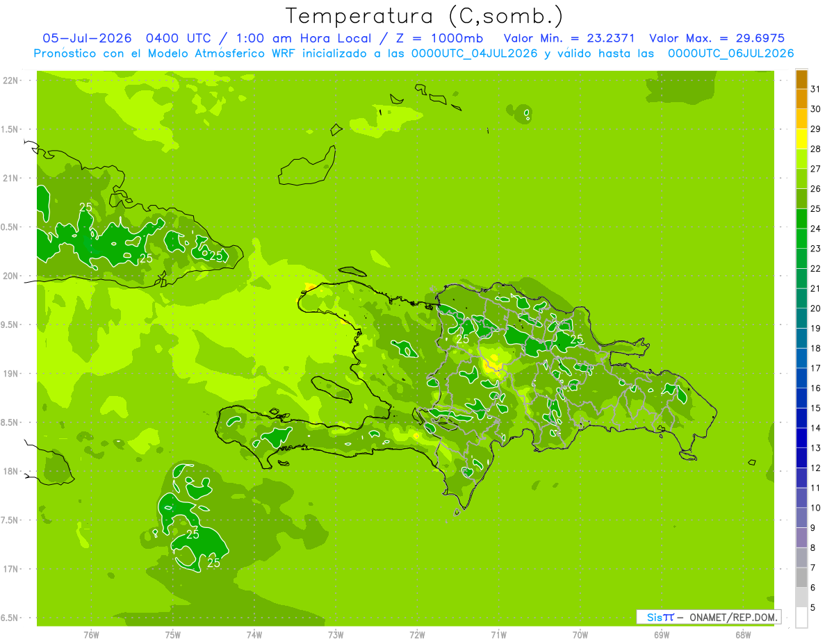Click the "17N" latitude axis label
Viewport: 834px width, 644px height.
[x=11, y=570]
